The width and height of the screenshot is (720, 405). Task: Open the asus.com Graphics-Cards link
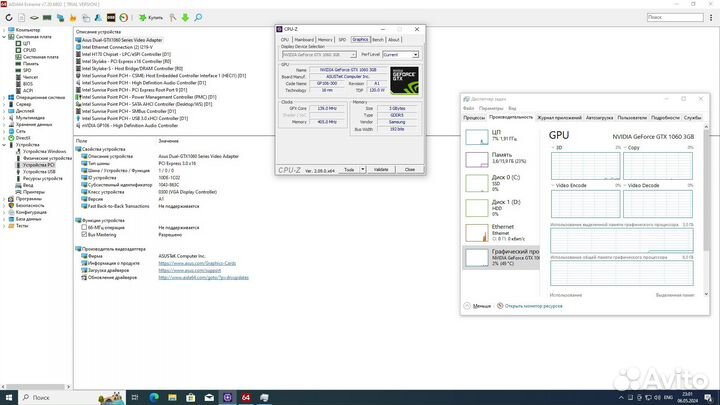(197, 263)
